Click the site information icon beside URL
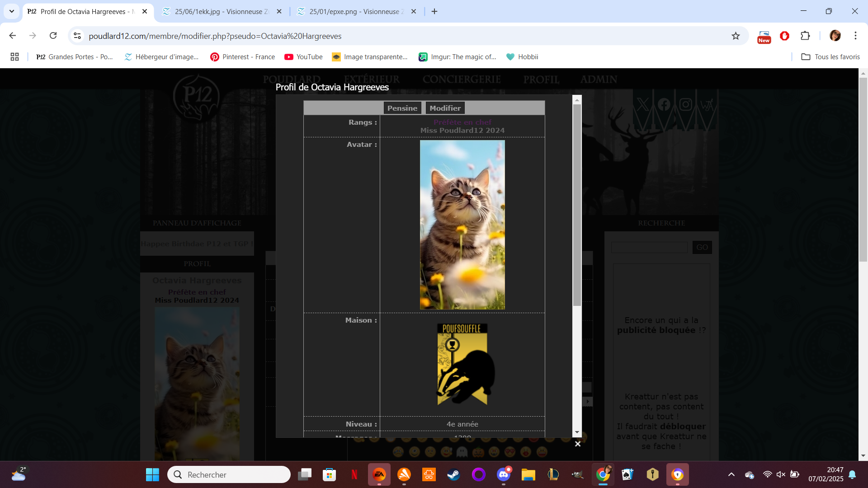The width and height of the screenshot is (868, 488). 77,36
